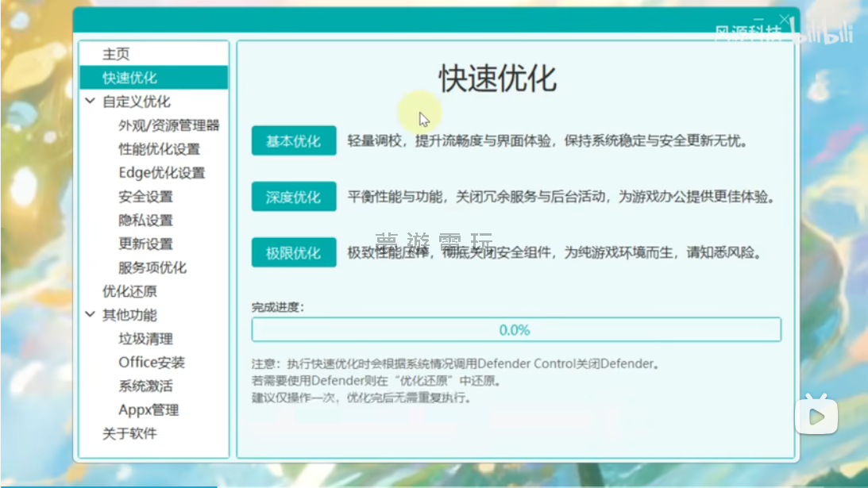The image size is (868, 488).
Task: Click the 基本优化 button
Action: tap(293, 141)
